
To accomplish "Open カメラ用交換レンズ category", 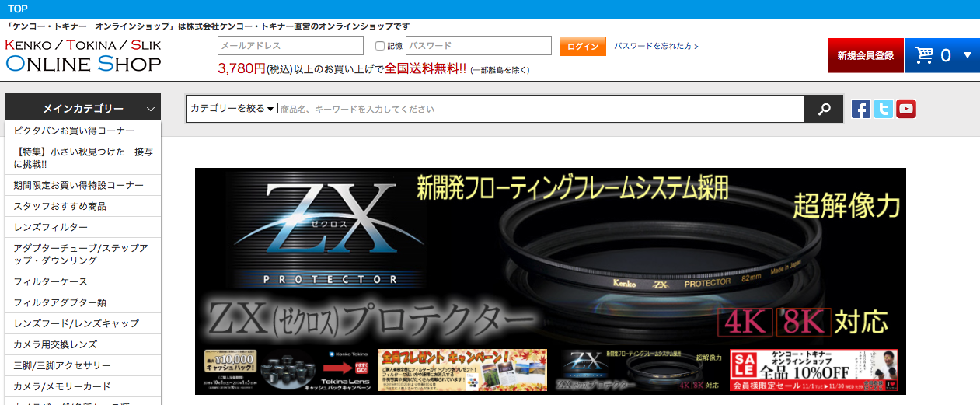I will 83,344.
